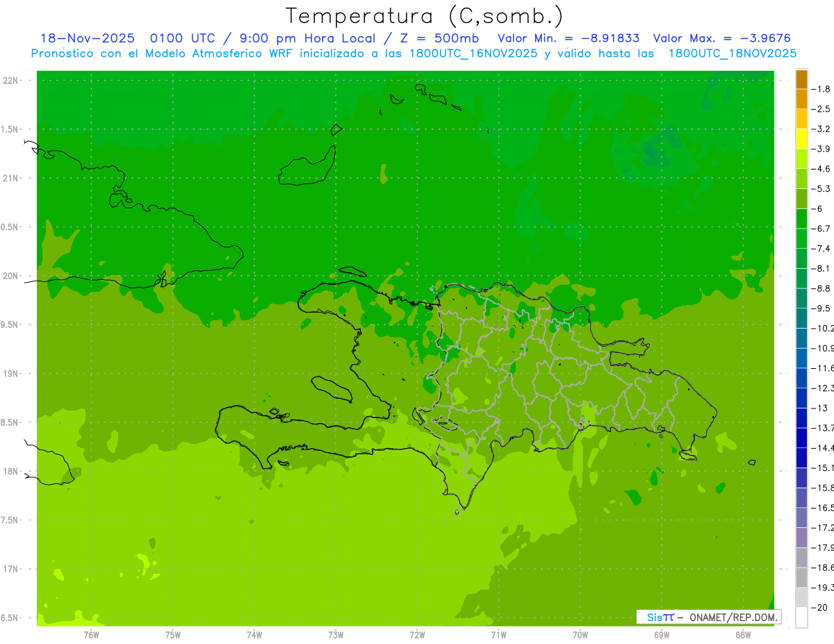
Task: Click the swatch between -4.6 and -5.3
Action: (801, 179)
